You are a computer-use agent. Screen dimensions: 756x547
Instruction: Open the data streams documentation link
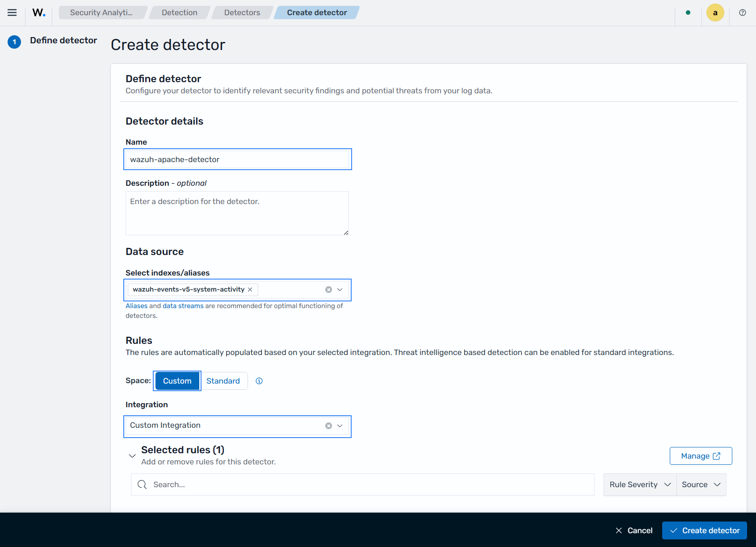[183, 306]
